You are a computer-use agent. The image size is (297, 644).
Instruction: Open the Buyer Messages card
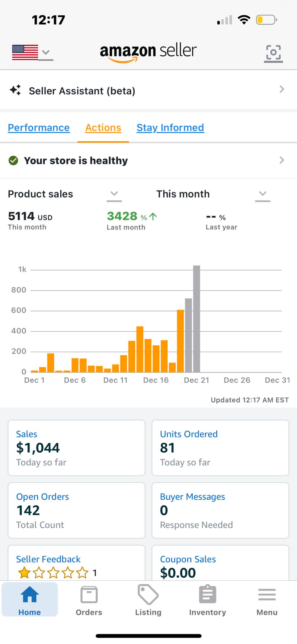220,510
